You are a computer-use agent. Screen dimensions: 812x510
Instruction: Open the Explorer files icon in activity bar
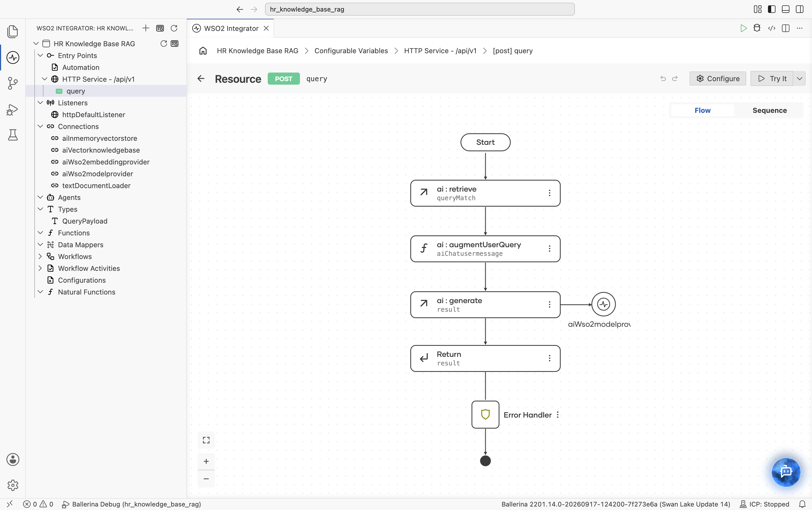(x=12, y=31)
